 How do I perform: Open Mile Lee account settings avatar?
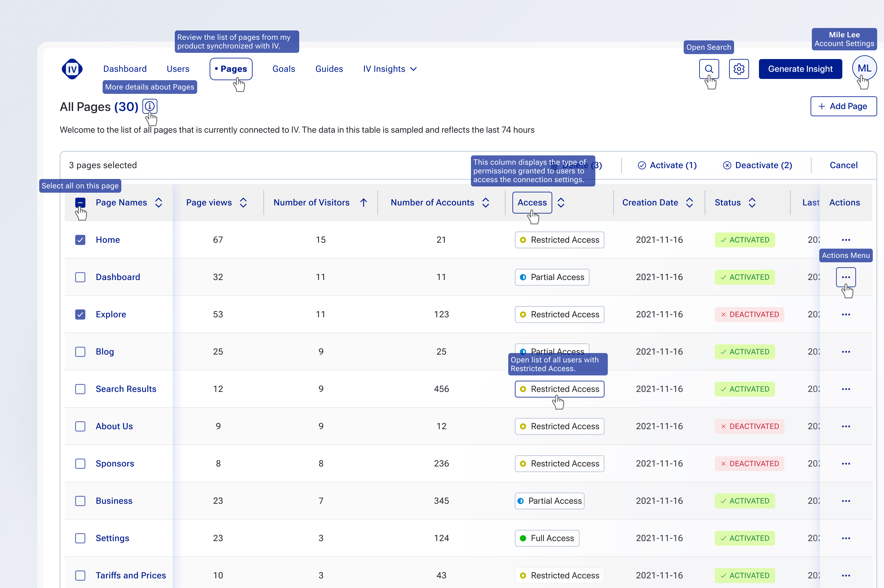pos(865,68)
